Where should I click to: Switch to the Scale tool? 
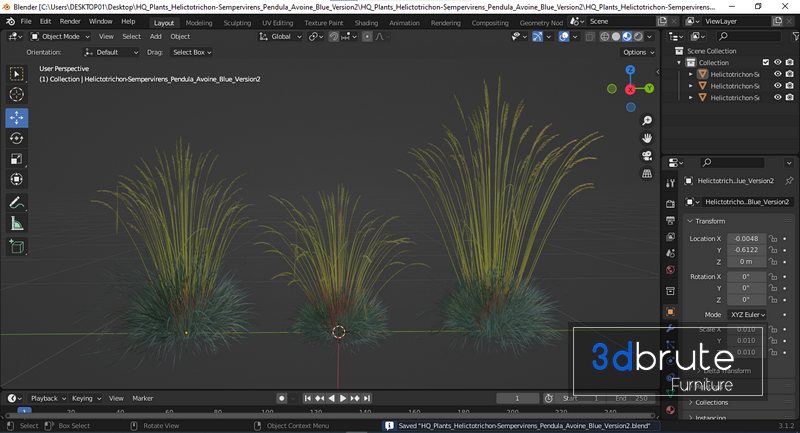[17, 159]
